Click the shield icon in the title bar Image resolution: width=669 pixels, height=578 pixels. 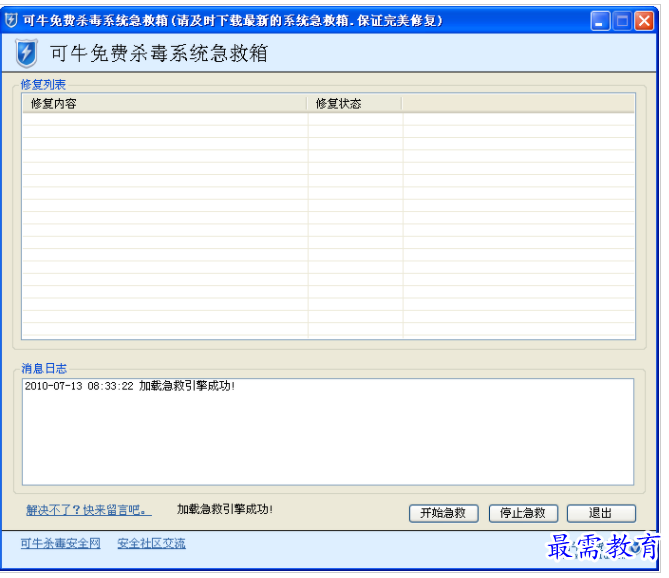point(12,20)
